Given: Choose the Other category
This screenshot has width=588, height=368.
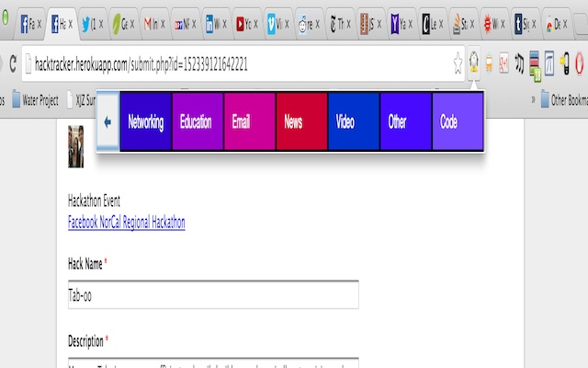Looking at the screenshot, I should click(406, 121).
